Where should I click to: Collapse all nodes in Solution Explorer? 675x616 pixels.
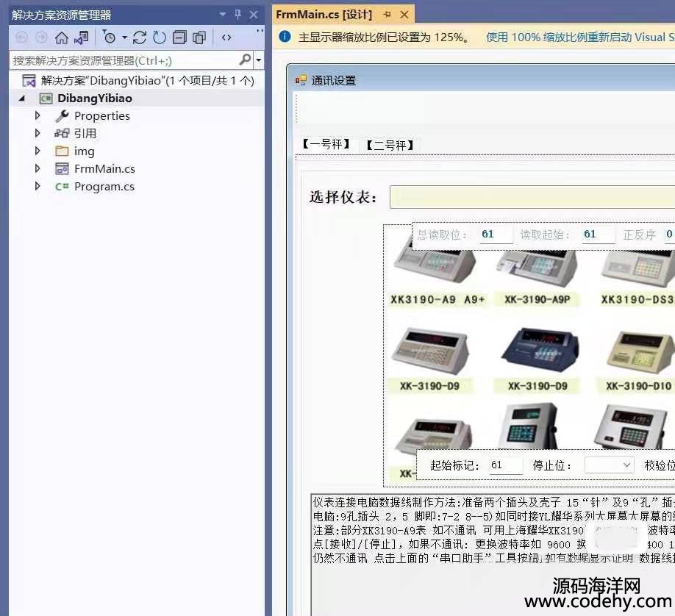pos(179,37)
